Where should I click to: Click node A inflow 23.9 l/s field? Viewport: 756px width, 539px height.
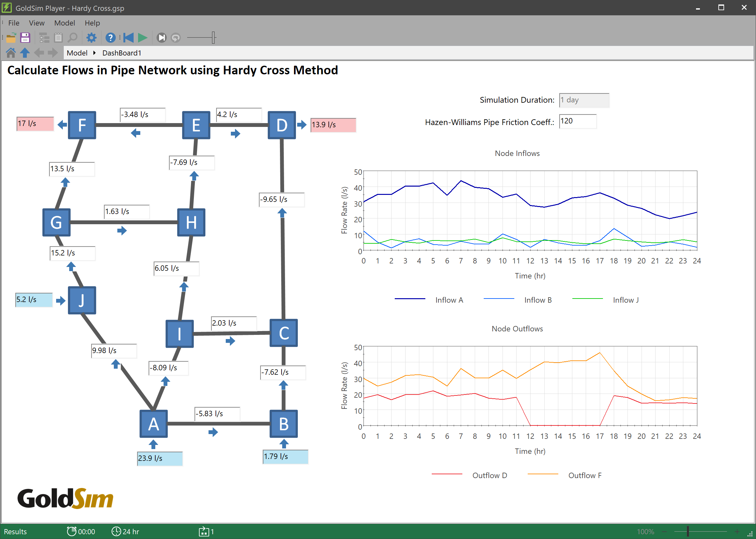[x=159, y=458]
